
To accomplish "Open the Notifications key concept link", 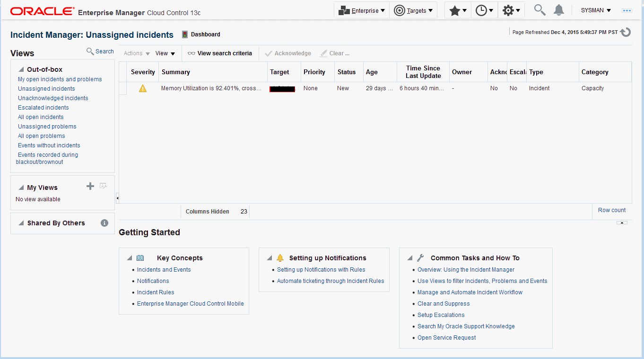I will coord(153,281).
